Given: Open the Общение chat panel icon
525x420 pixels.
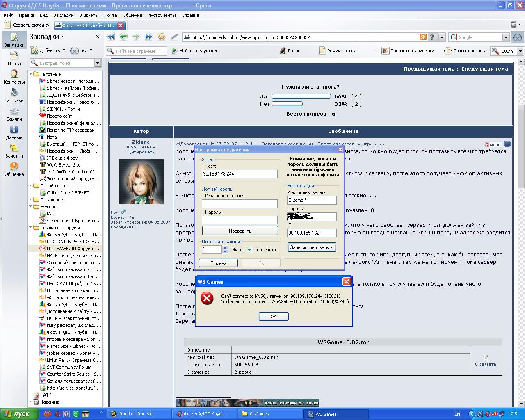Looking at the screenshot, I should [14, 169].
